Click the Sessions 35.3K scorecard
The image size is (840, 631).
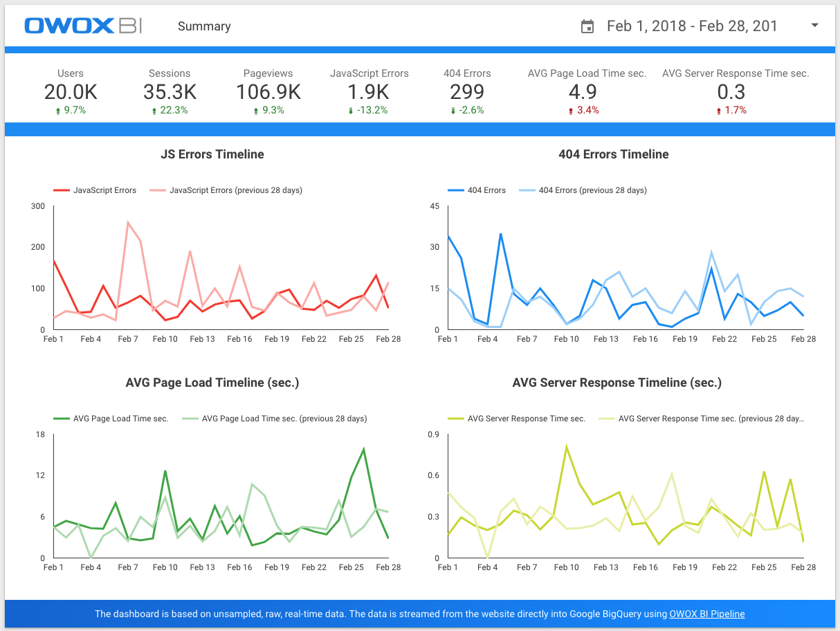pyautogui.click(x=170, y=91)
